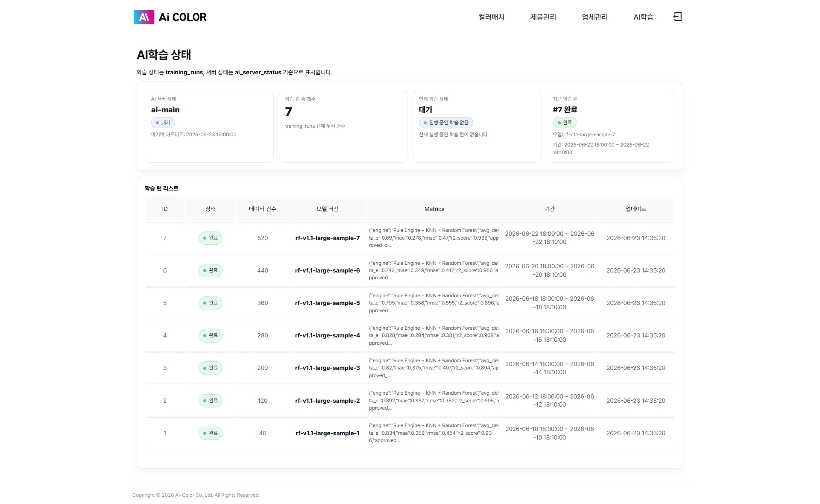
Task: Click the logout icon in header
Action: click(x=677, y=17)
